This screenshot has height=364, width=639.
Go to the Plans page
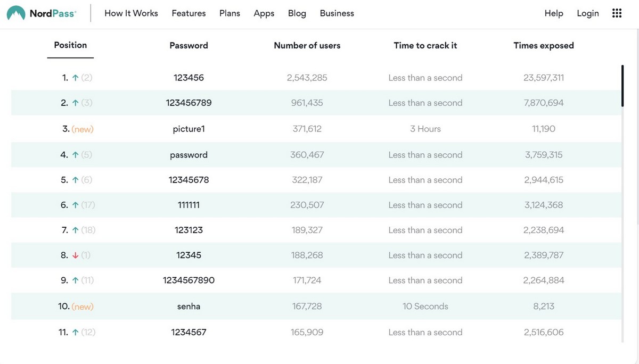pos(230,13)
